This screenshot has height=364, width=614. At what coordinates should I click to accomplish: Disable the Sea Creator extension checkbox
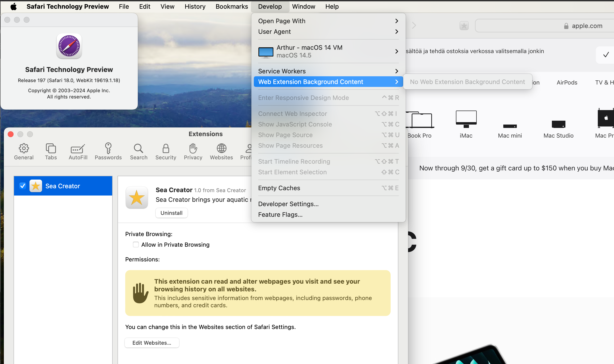[x=22, y=186]
